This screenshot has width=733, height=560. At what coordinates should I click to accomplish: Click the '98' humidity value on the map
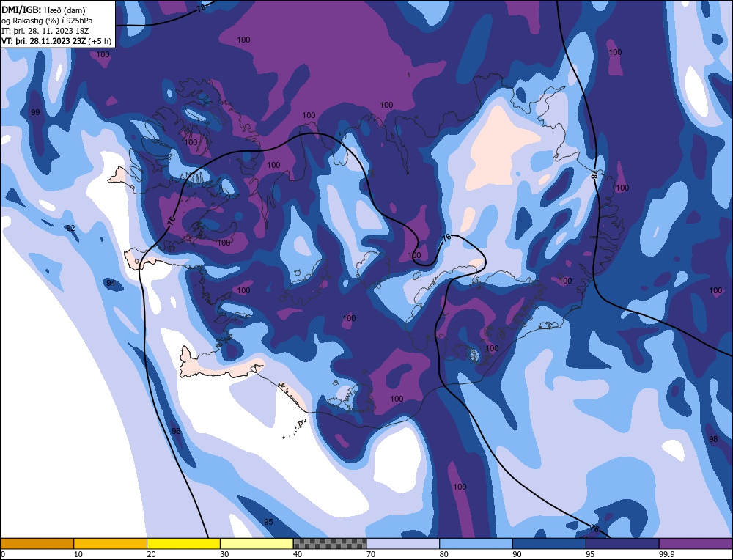pos(713,439)
